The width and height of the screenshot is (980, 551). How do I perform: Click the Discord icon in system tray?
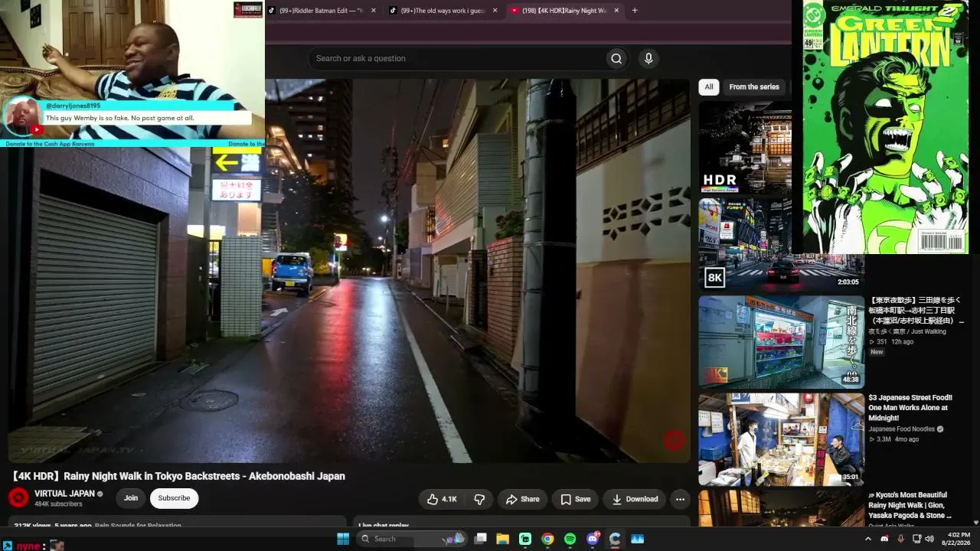pyautogui.click(x=884, y=539)
